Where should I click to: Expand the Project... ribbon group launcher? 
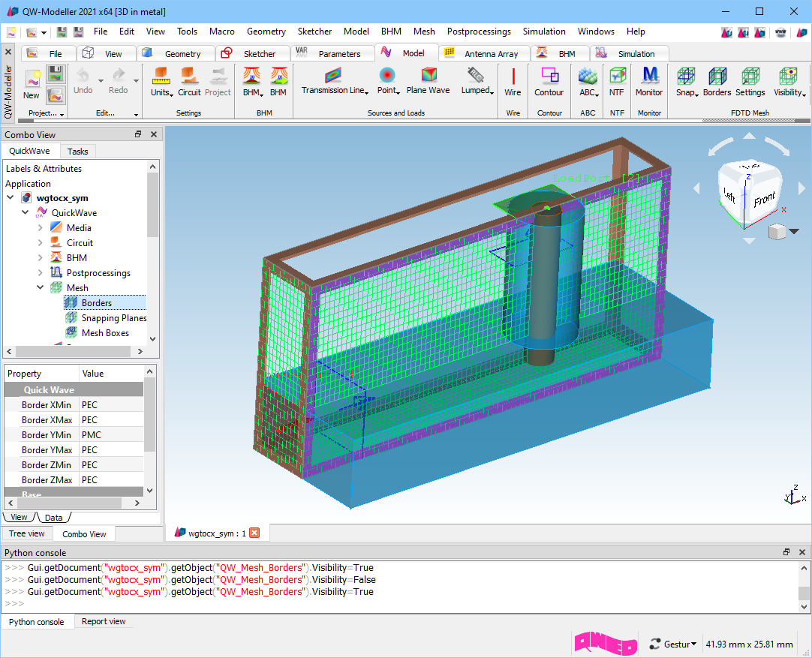(62, 114)
